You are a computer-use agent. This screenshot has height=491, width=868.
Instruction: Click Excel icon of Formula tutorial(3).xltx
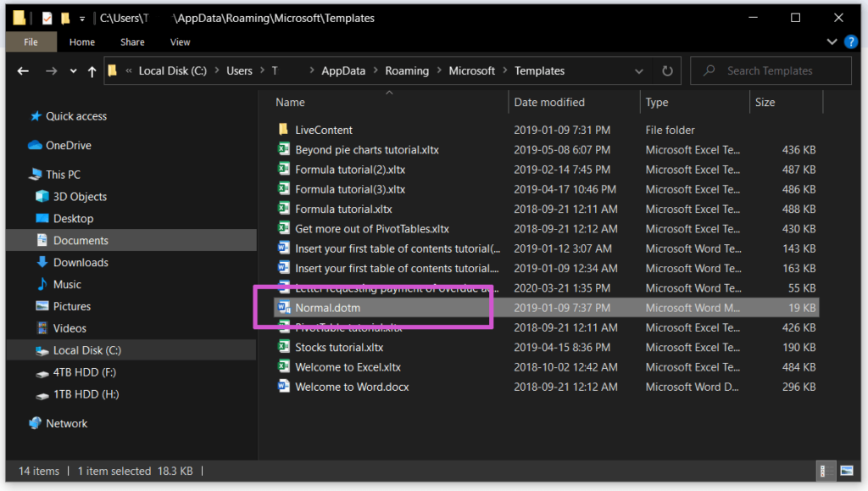(x=283, y=189)
